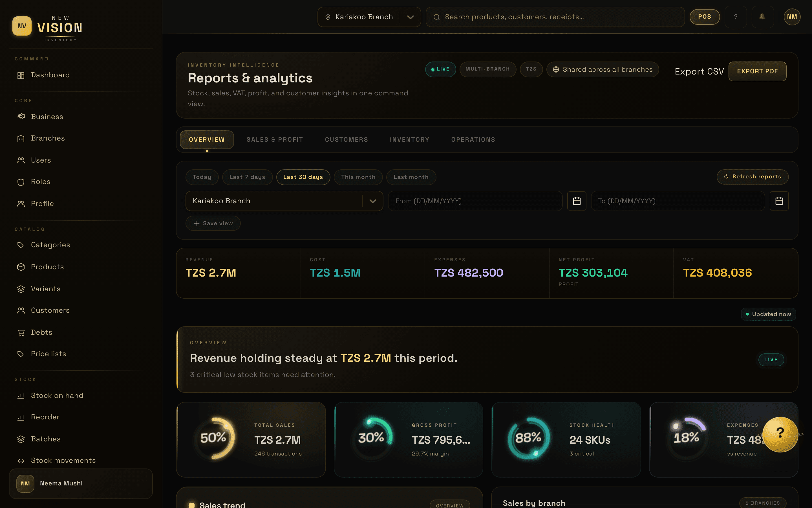Viewport: 812px width, 508px height.
Task: Click the Batches layers icon
Action: (21, 439)
